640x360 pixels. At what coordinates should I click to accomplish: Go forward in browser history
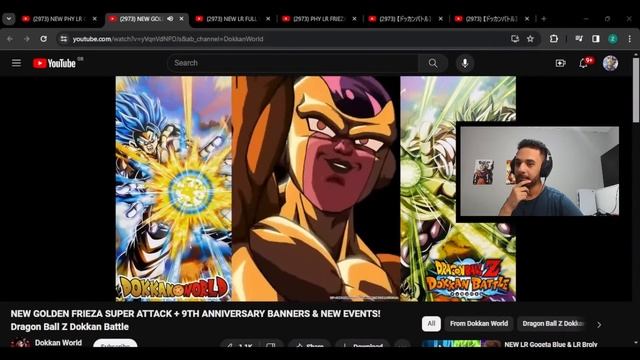pyautogui.click(x=27, y=39)
